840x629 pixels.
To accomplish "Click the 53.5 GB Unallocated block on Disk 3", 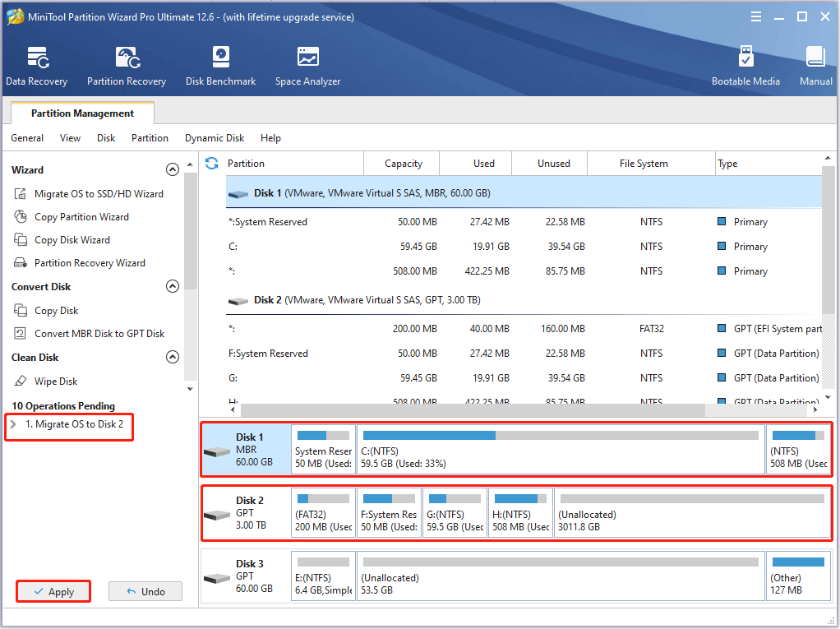I will click(x=561, y=576).
